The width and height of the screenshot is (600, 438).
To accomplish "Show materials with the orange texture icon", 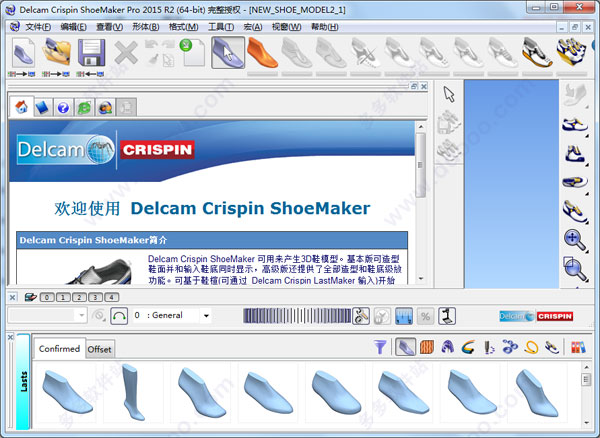I will pos(427,347).
